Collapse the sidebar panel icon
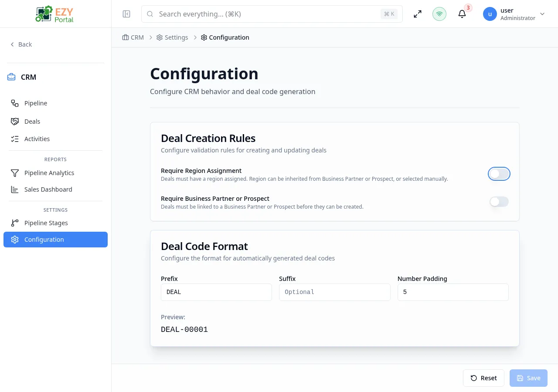558x392 pixels. pyautogui.click(x=126, y=14)
